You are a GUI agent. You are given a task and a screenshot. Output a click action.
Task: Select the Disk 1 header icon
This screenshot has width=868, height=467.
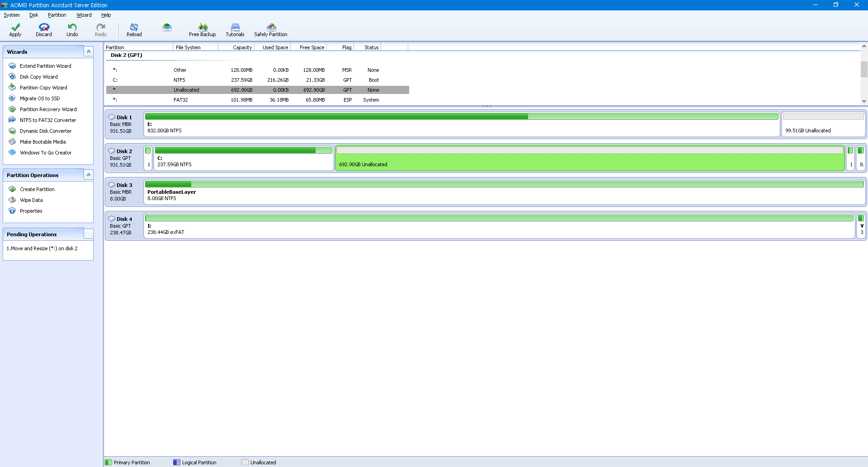112,117
